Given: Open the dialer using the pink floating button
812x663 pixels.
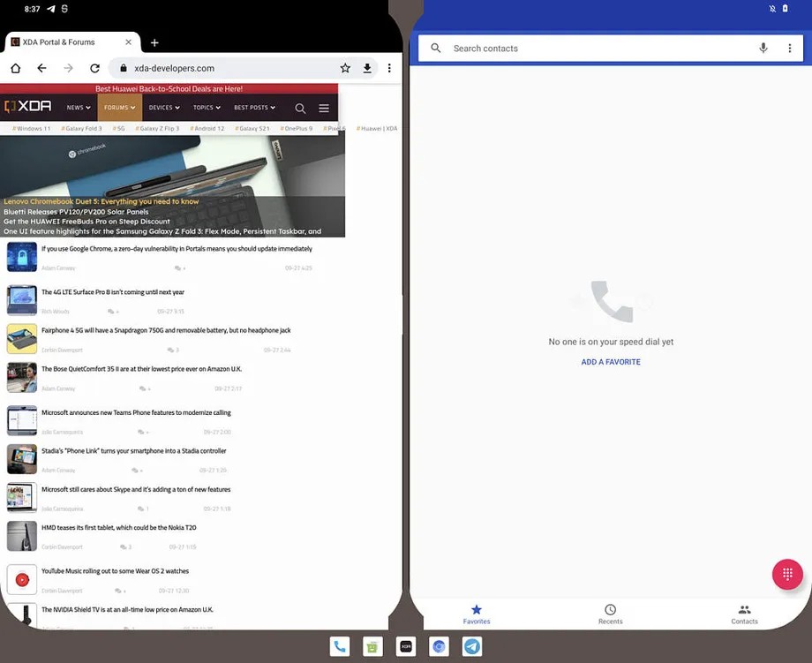Looking at the screenshot, I should [x=787, y=573].
